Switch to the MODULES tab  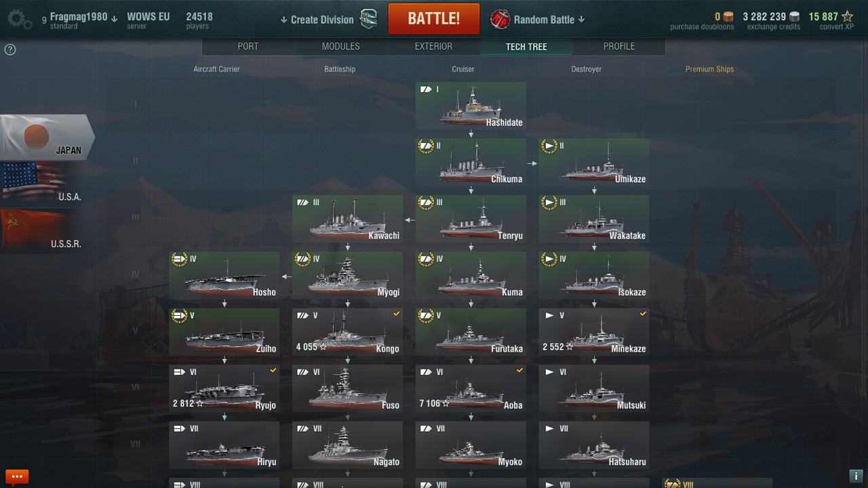pos(341,46)
